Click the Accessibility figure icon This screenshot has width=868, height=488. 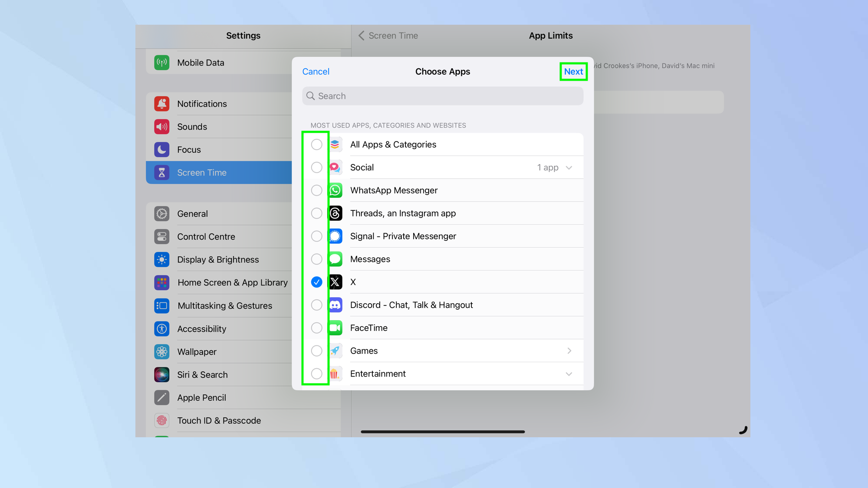point(162,329)
